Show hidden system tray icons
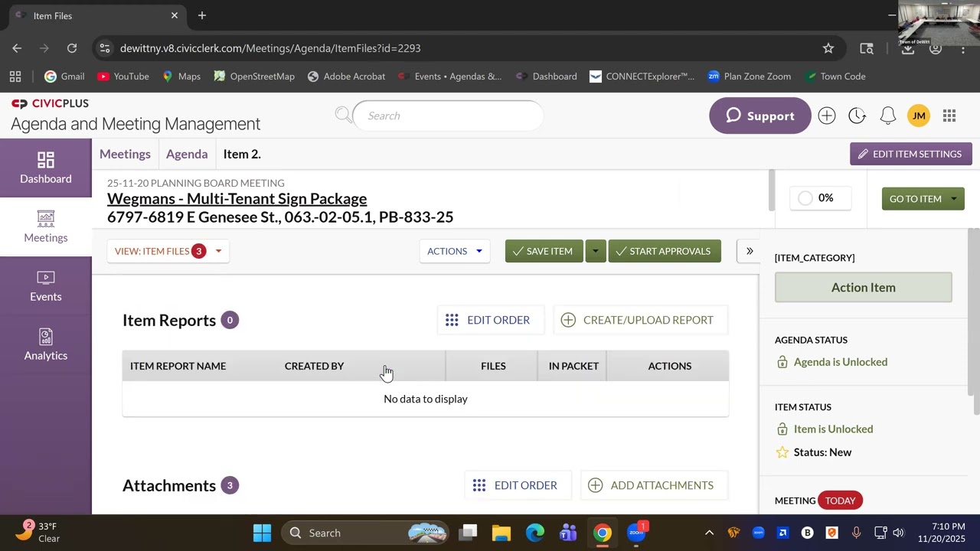Image resolution: width=980 pixels, height=551 pixels. 709,533
